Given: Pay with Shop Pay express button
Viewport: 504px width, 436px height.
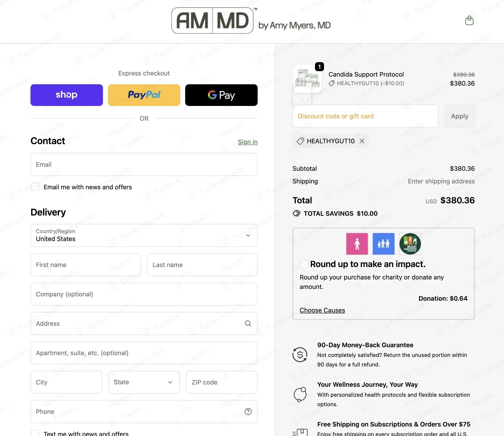Looking at the screenshot, I should 67,95.
